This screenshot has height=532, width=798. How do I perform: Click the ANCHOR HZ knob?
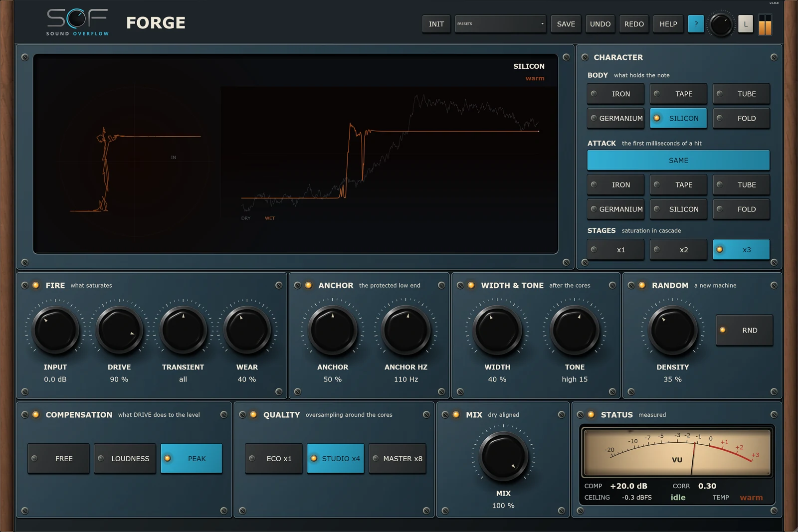tap(406, 330)
